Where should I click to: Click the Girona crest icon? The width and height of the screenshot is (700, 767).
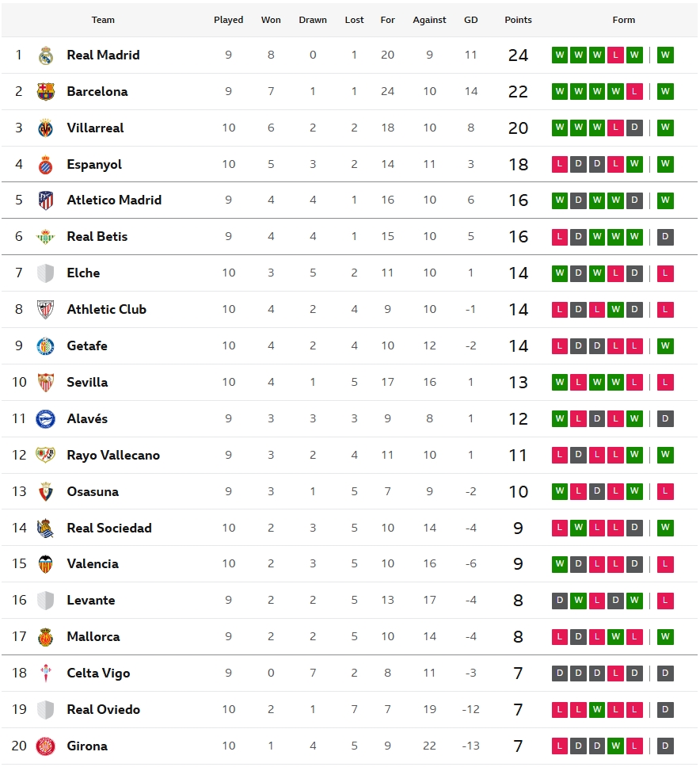click(46, 746)
